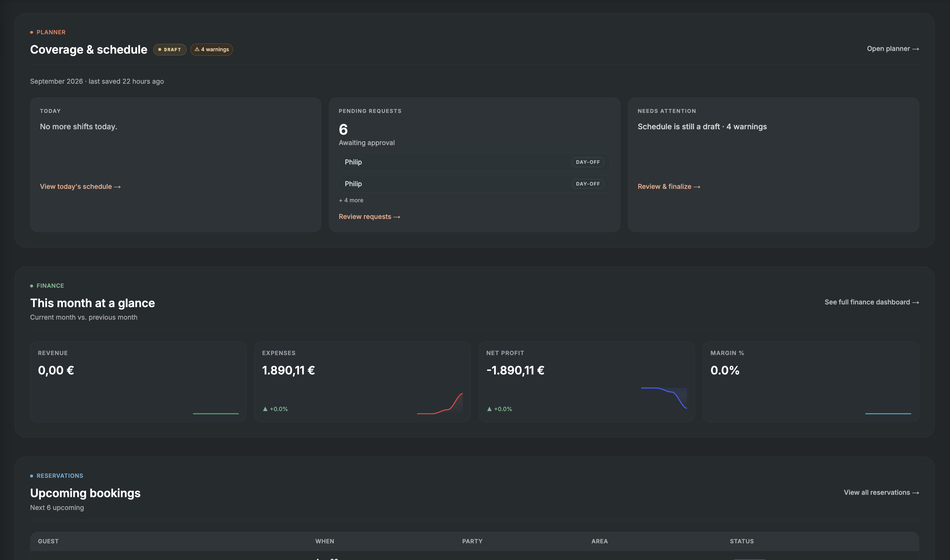Screen dimensions: 950x560
Task: Click pending requests count 6
Action: (x=343, y=130)
